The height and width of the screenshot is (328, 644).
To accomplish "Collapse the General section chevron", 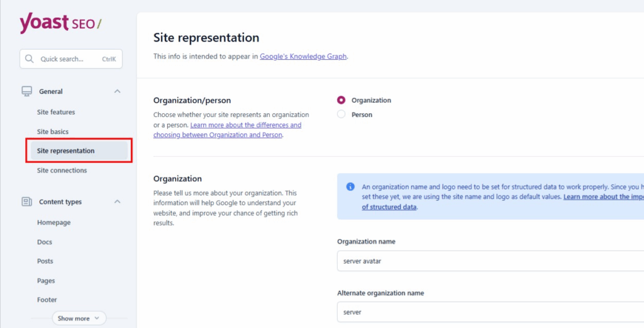I will 117,91.
